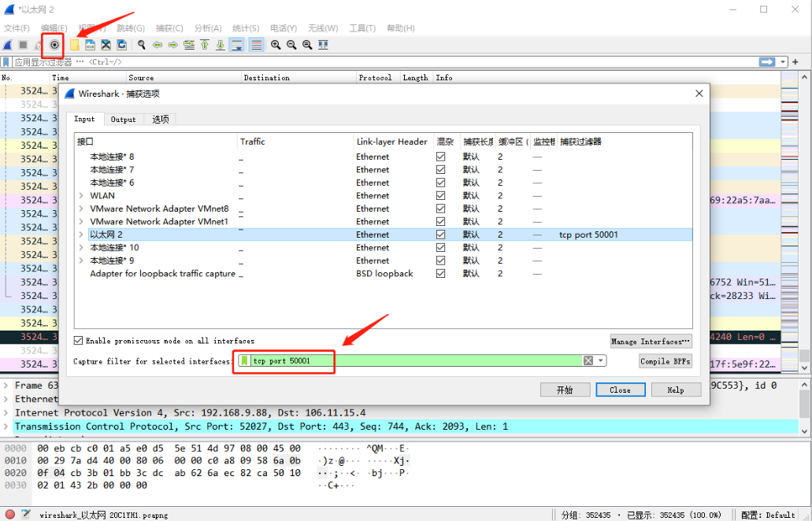Image resolution: width=812 pixels, height=521 pixels.
Task: Expand Internet Protocol Version 4 detail row
Action: click(x=6, y=413)
